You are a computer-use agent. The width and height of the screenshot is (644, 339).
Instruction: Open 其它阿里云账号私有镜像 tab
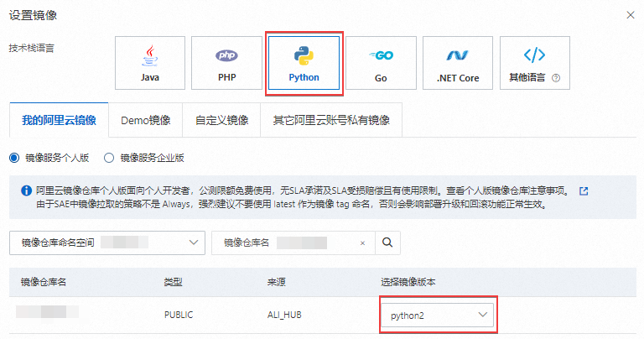(x=331, y=120)
